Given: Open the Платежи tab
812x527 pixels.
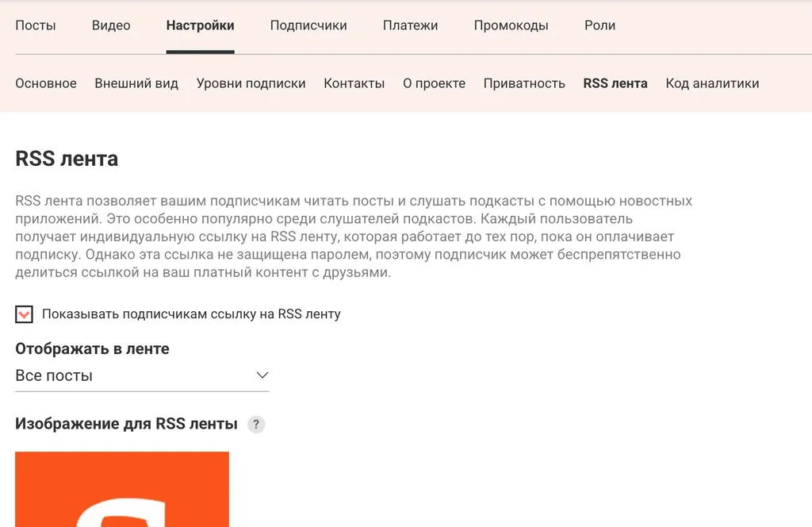Looking at the screenshot, I should click(410, 25).
